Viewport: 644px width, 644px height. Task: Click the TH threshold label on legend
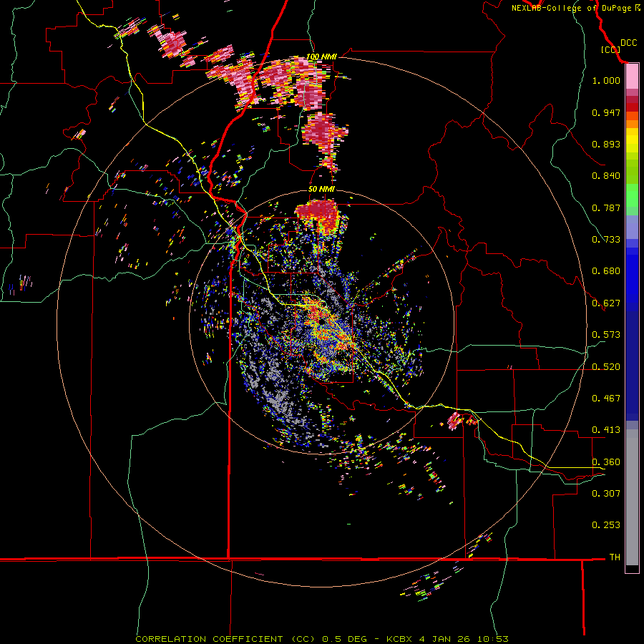[615, 557]
